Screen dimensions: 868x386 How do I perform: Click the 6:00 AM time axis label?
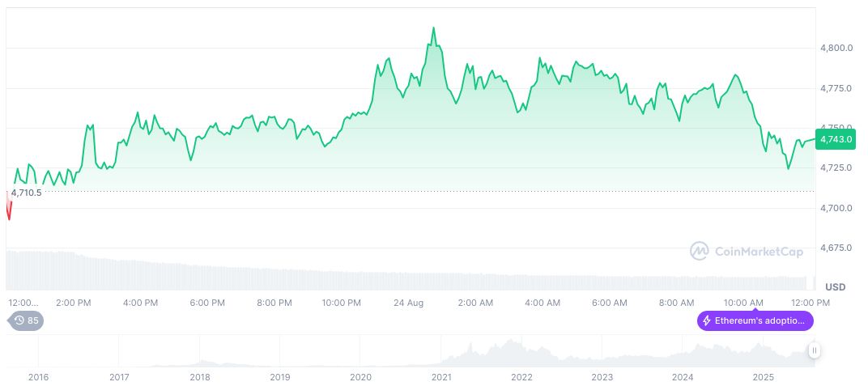(x=609, y=303)
